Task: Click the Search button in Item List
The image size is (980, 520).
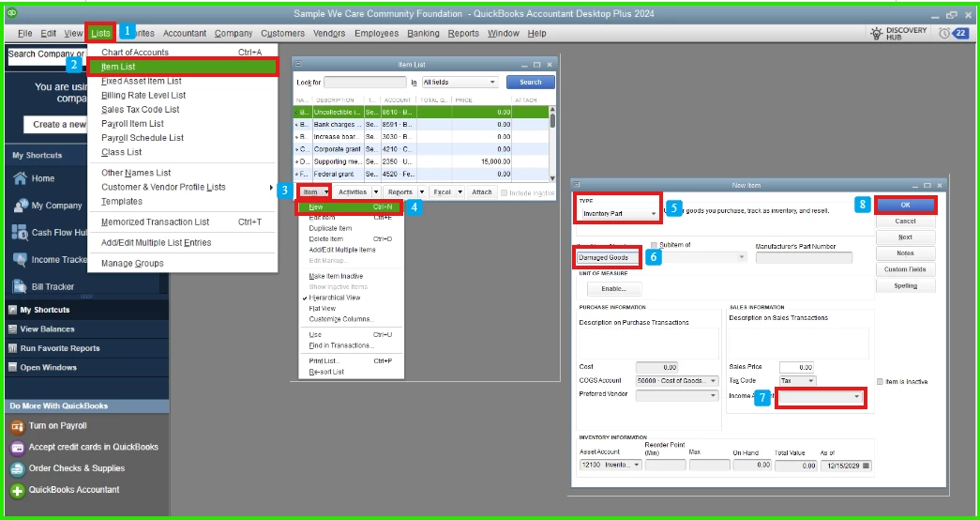Action: point(530,82)
